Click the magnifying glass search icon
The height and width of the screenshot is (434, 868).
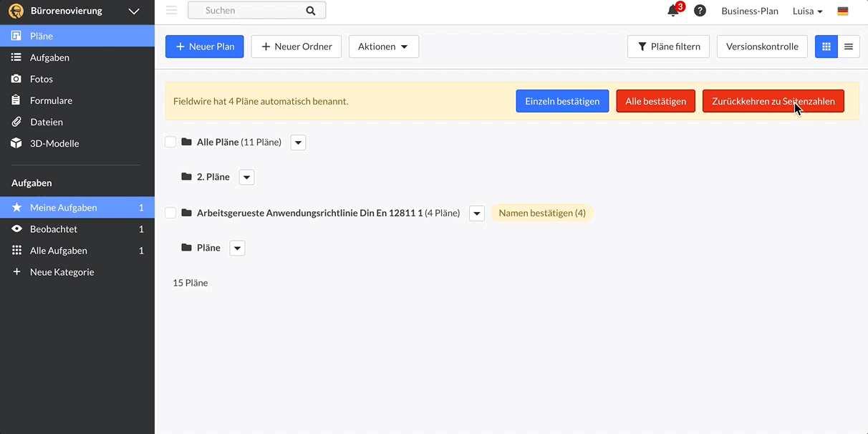[x=310, y=11]
